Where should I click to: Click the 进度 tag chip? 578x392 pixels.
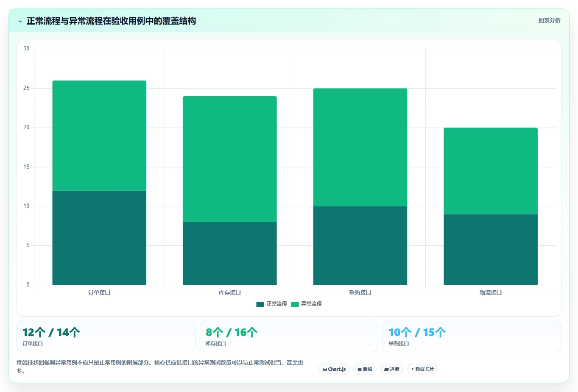click(392, 369)
